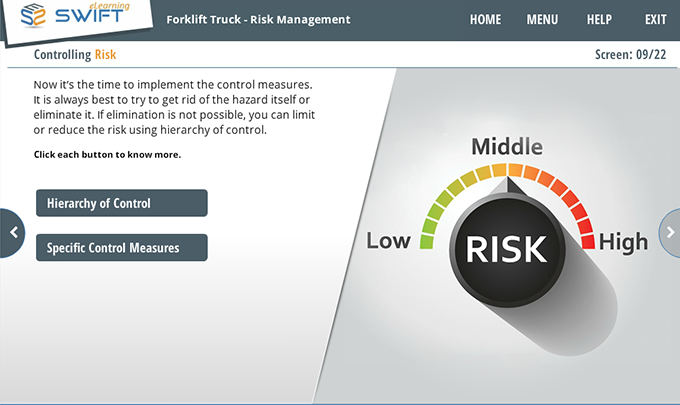Go to previous screen with left arrow

(12, 233)
